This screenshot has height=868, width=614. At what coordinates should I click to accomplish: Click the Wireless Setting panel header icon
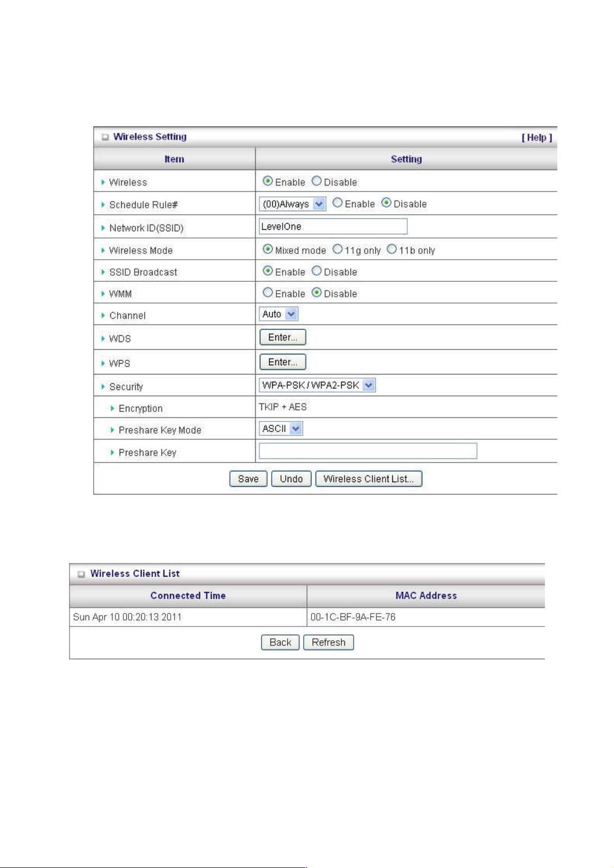pos(105,138)
